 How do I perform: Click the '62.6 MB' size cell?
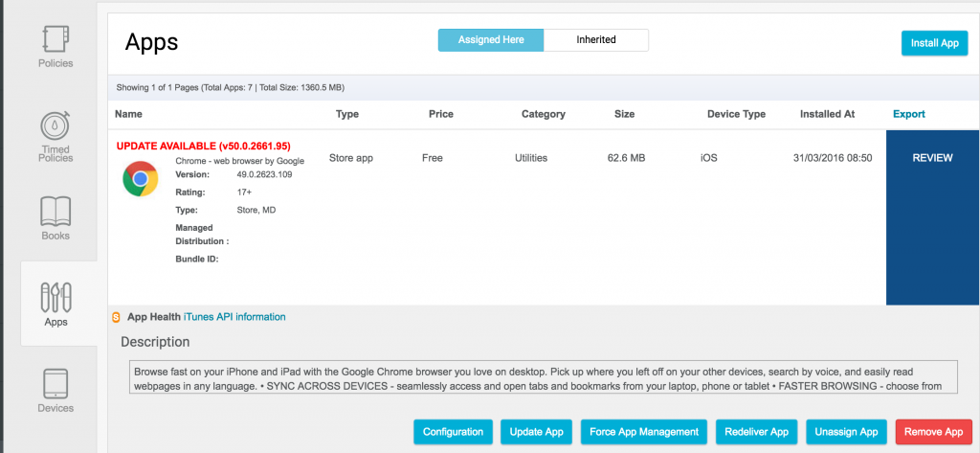click(626, 158)
